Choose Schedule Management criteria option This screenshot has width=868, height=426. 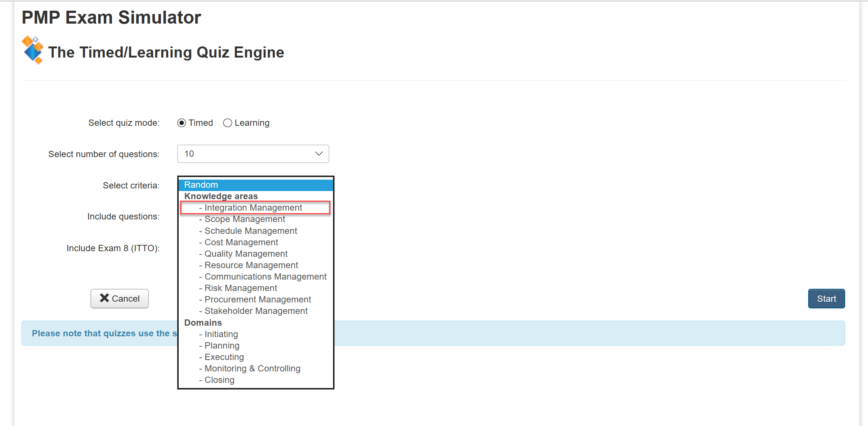[x=256, y=231]
